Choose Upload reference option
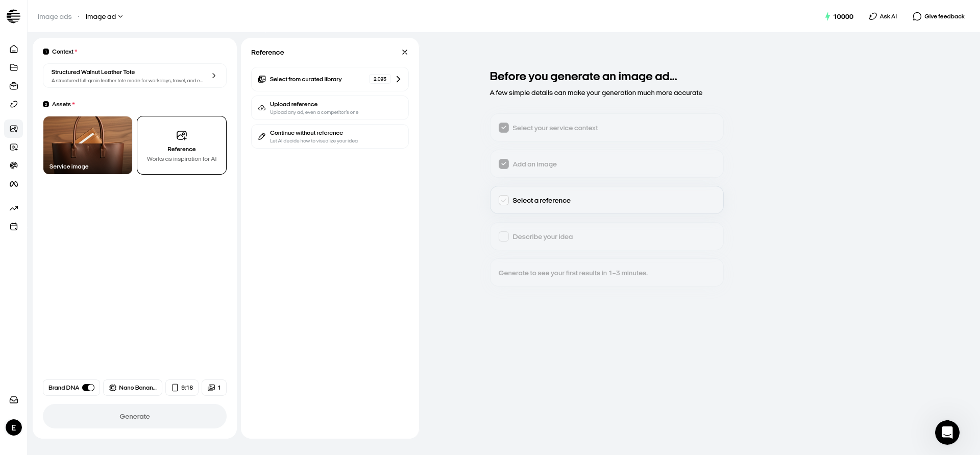 point(330,108)
